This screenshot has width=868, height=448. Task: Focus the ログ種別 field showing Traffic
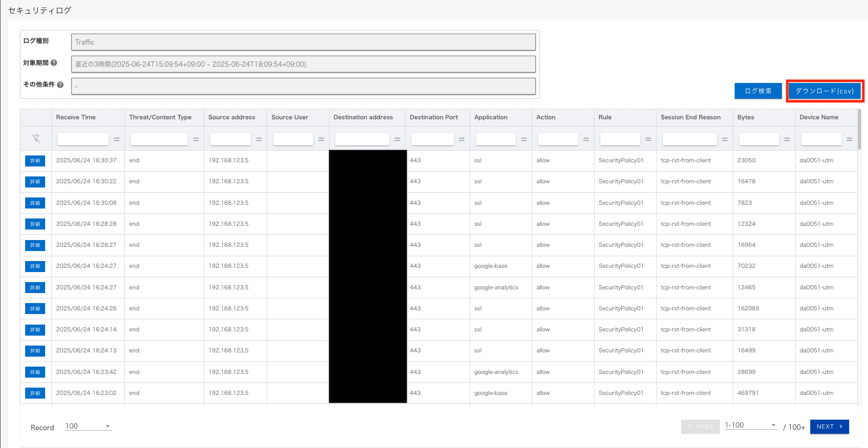coord(303,42)
